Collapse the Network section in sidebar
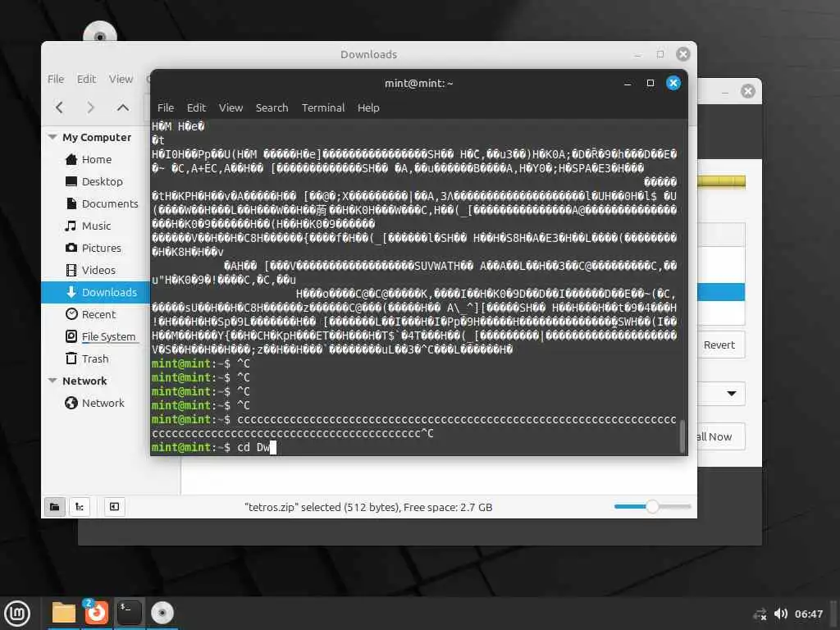 tap(52, 381)
